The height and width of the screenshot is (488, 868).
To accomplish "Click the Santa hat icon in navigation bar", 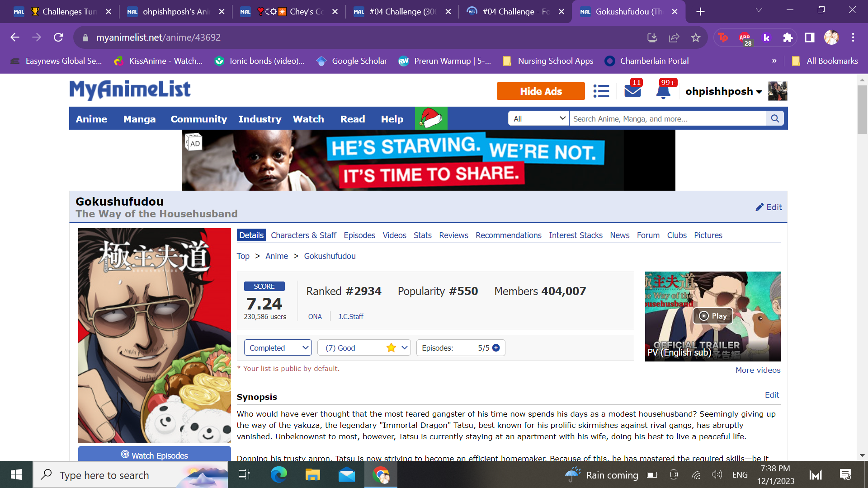I will pyautogui.click(x=431, y=118).
